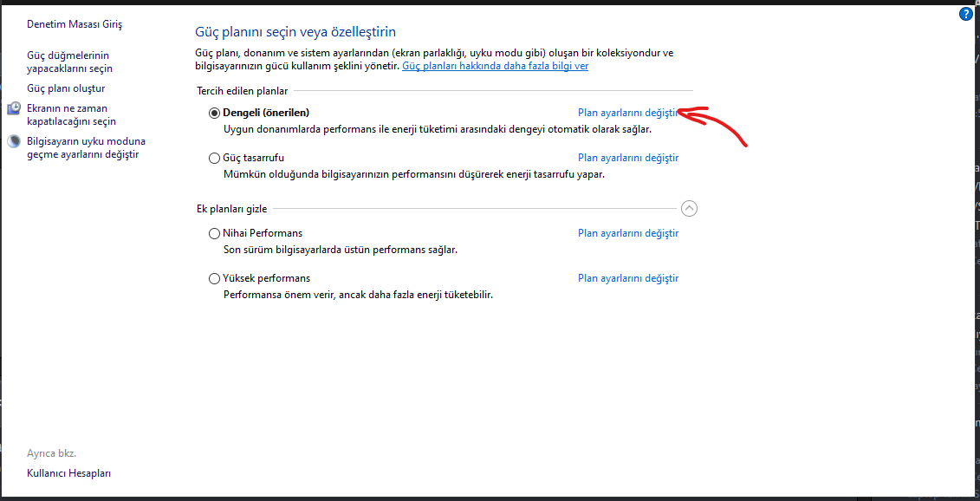Change plan settings for Yüksek performans
Screen dimensions: 980x501
pos(627,278)
